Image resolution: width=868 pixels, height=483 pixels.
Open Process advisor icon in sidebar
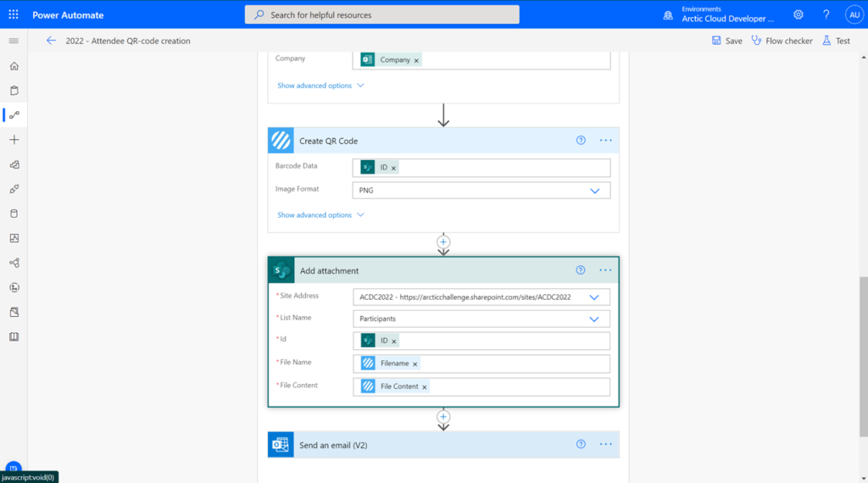click(14, 288)
